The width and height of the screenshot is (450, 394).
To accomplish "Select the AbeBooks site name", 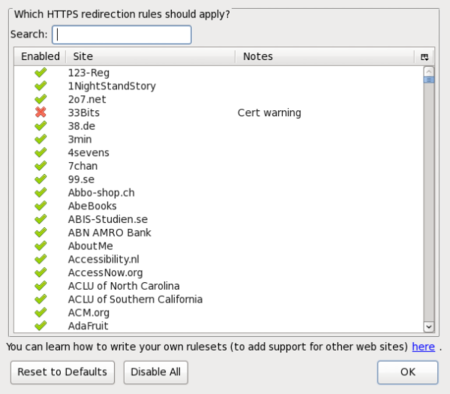I will (x=92, y=206).
